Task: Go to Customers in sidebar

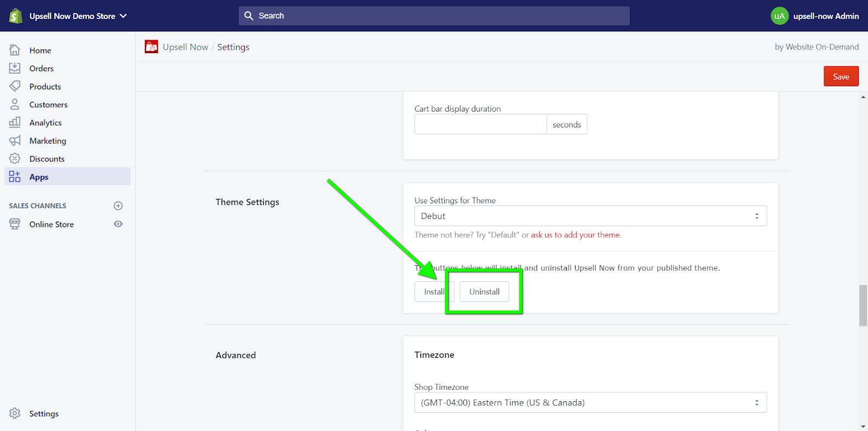Action: tap(48, 105)
